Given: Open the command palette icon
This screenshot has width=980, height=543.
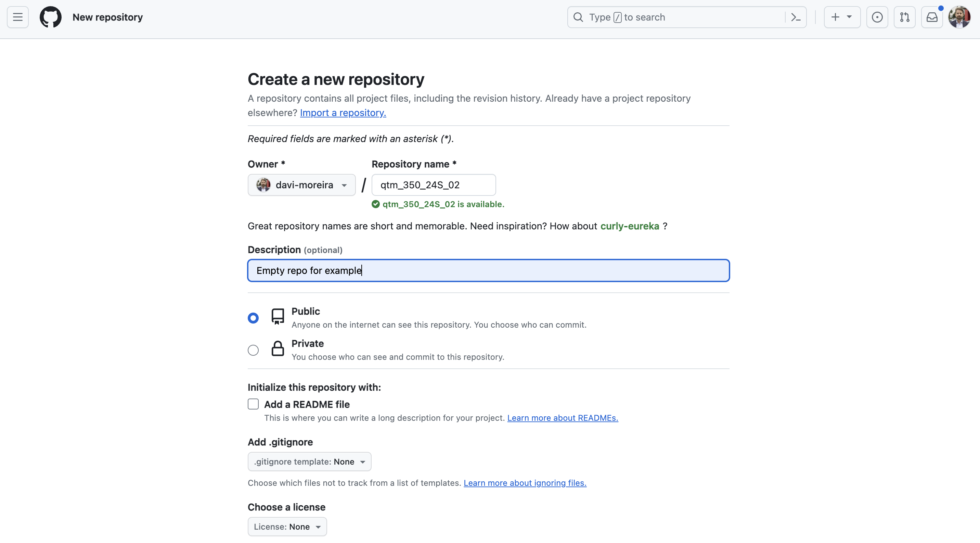Looking at the screenshot, I should point(796,17).
